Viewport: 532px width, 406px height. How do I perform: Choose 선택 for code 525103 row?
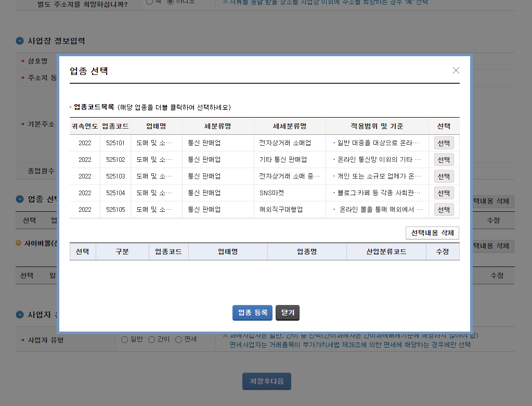[x=444, y=176]
